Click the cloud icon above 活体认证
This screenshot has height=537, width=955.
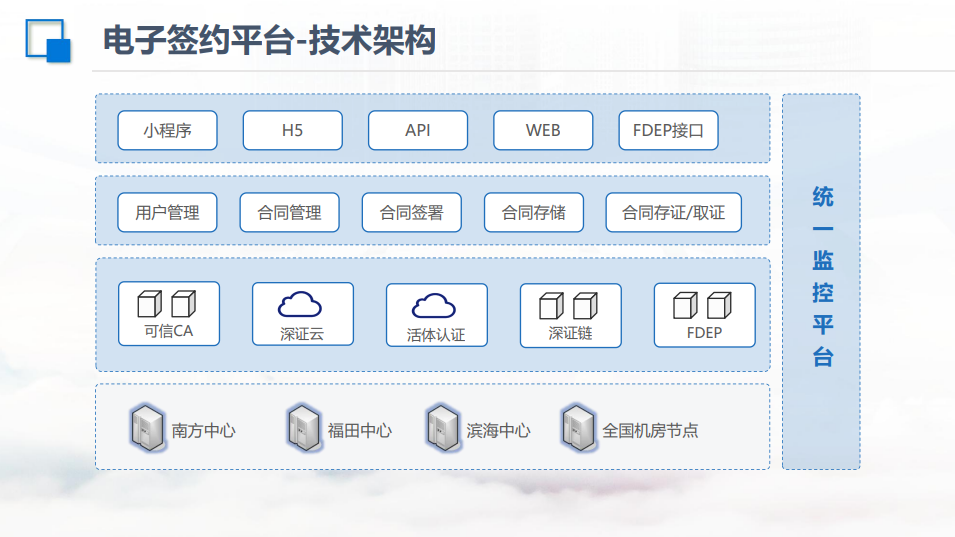(x=434, y=306)
